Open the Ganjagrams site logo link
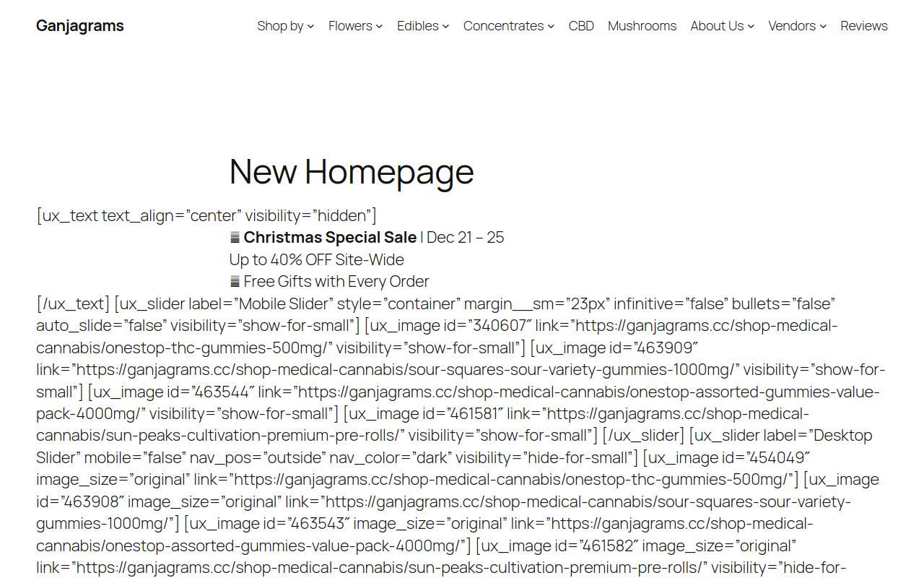The width and height of the screenshot is (924, 578). (x=79, y=26)
